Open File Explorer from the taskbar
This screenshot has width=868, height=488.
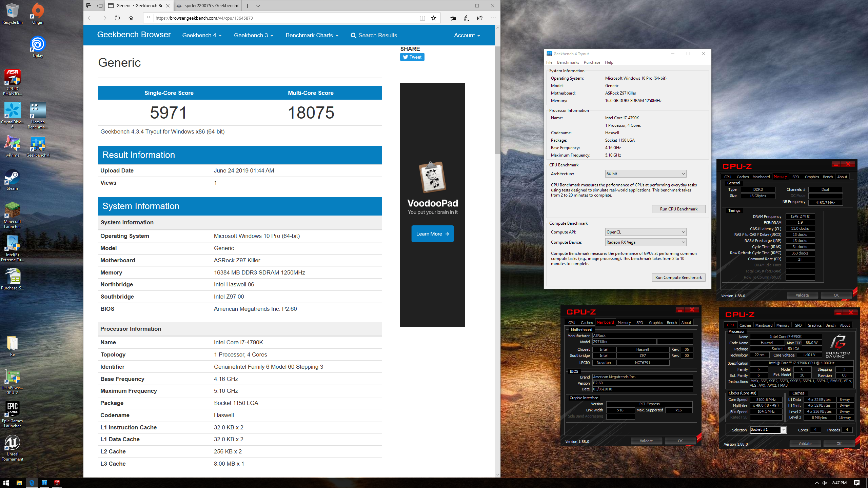[19, 483]
